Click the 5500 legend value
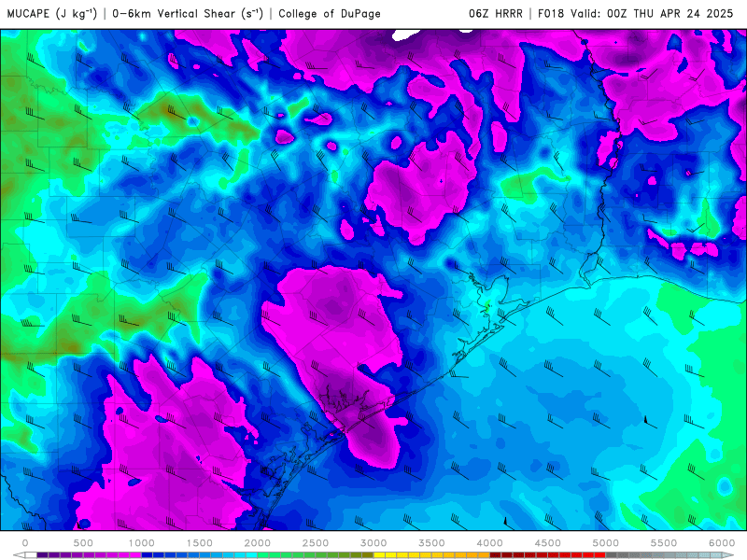747x560 pixels. coord(664,543)
